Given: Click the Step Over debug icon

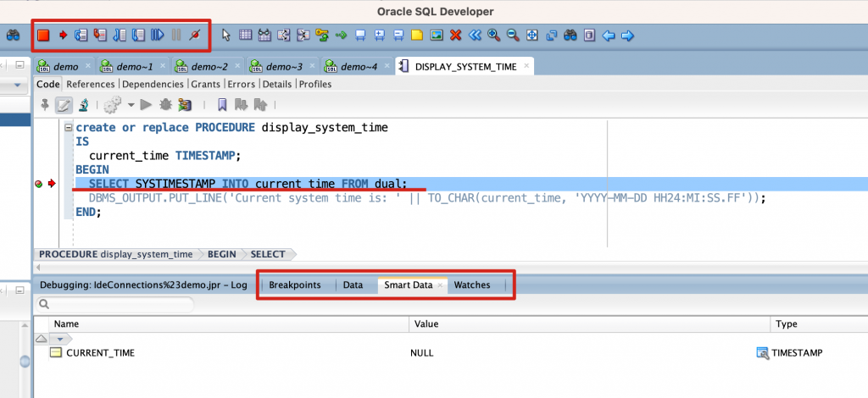Looking at the screenshot, I should click(x=81, y=36).
